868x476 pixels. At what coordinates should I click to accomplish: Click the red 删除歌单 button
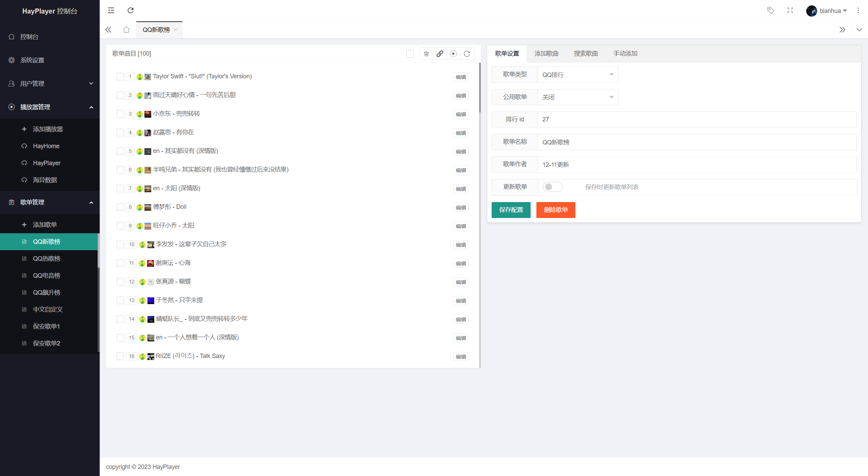[555, 210]
